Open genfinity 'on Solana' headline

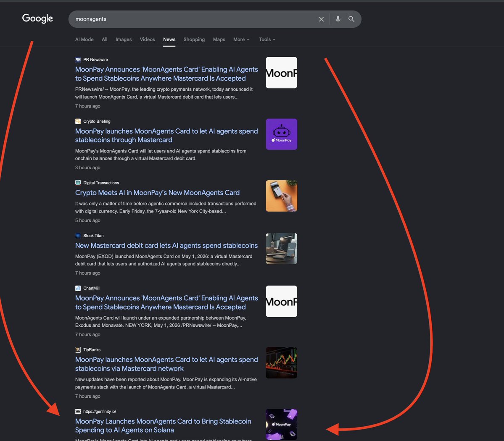coord(163,425)
